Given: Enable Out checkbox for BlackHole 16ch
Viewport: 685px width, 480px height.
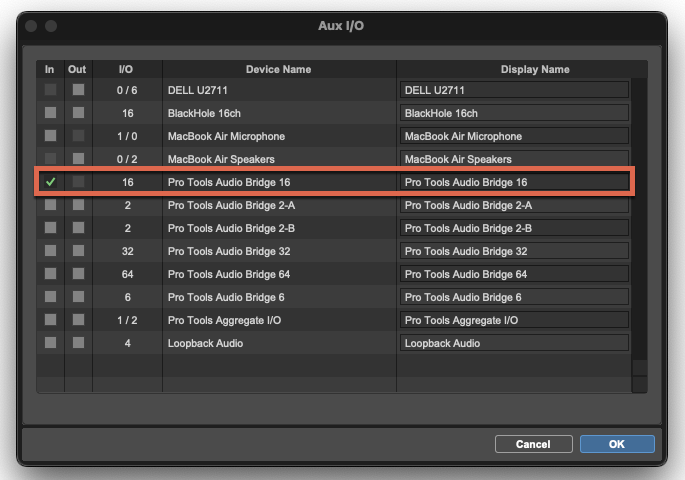Looking at the screenshot, I should click(79, 113).
